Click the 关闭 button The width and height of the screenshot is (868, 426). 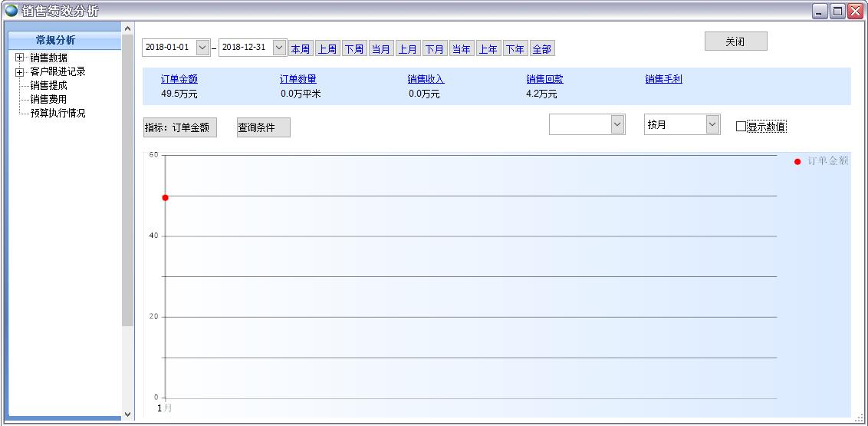coord(735,41)
